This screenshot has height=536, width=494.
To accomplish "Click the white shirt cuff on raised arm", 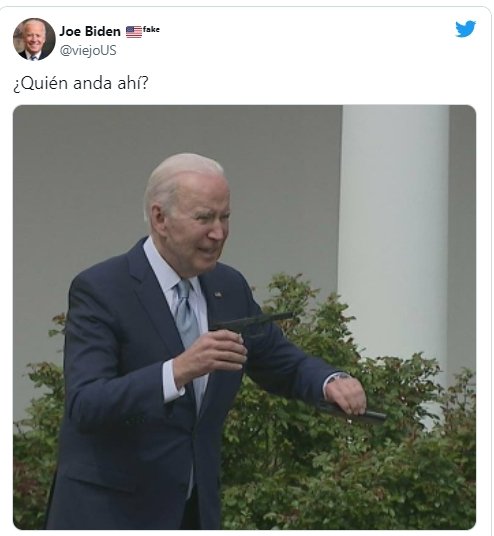I will (172, 381).
